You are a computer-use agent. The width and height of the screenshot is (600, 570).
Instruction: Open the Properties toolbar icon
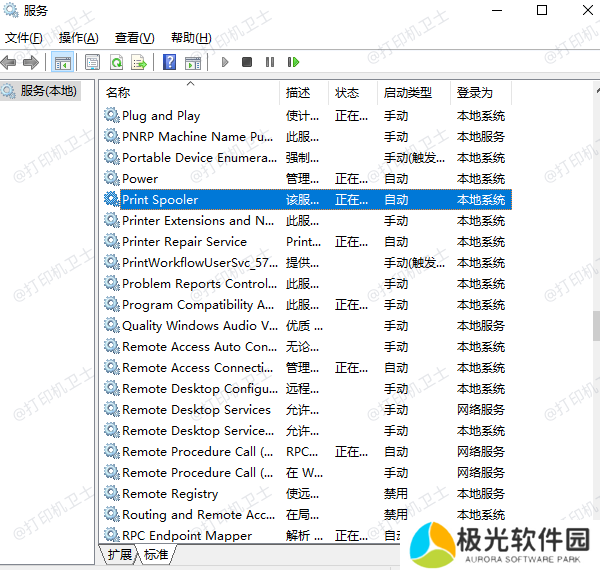coord(92,62)
